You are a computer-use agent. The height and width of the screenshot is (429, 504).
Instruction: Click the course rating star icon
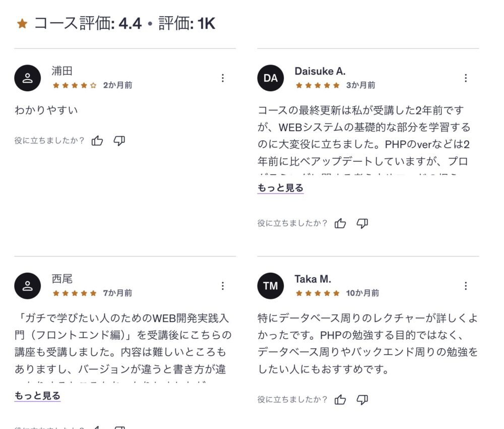click(22, 24)
